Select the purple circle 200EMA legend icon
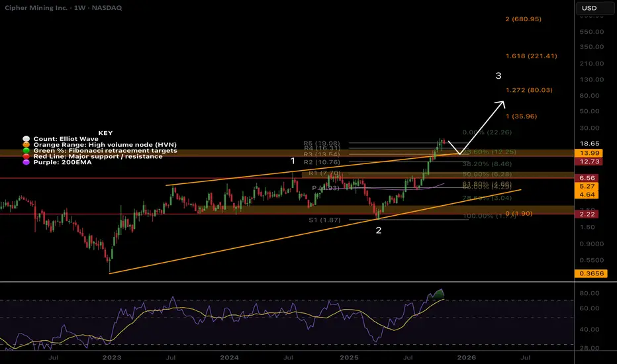This screenshot has width=617, height=364. 26,162
